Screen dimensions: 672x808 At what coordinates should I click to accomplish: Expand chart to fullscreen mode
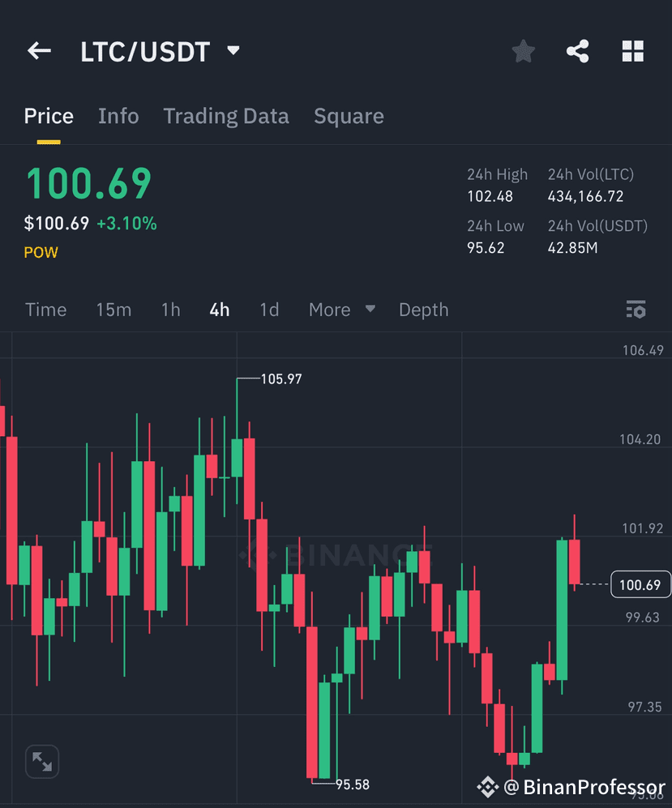click(x=41, y=761)
